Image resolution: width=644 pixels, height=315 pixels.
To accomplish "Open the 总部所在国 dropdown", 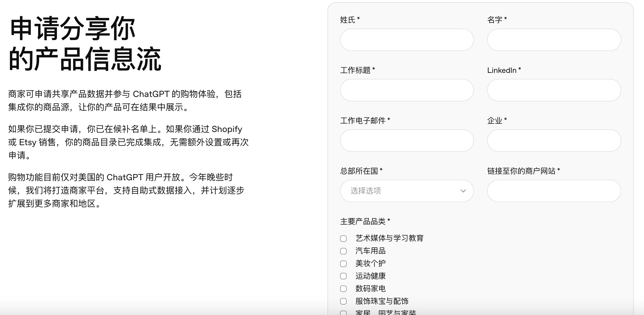I will [x=407, y=191].
